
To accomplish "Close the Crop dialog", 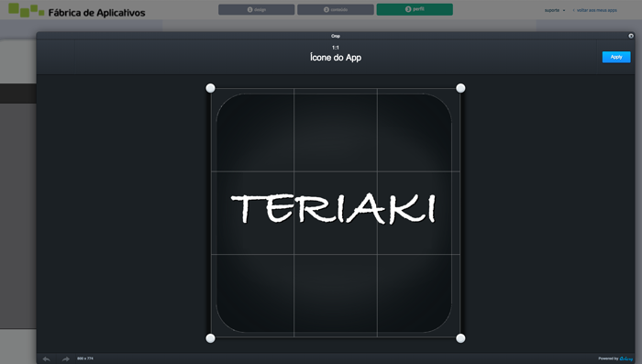I will click(631, 36).
